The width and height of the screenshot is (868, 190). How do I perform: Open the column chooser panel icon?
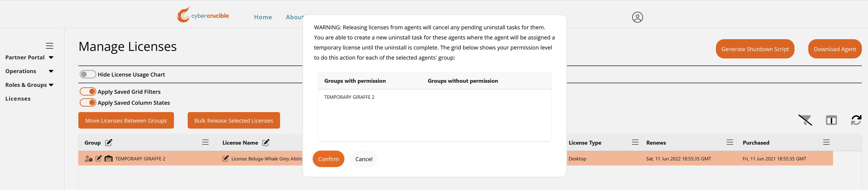831,120
